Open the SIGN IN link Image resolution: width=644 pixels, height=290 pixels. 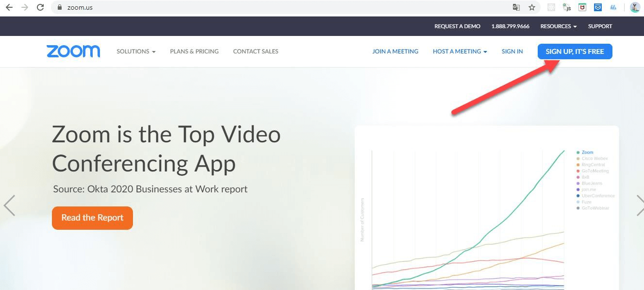(x=512, y=51)
